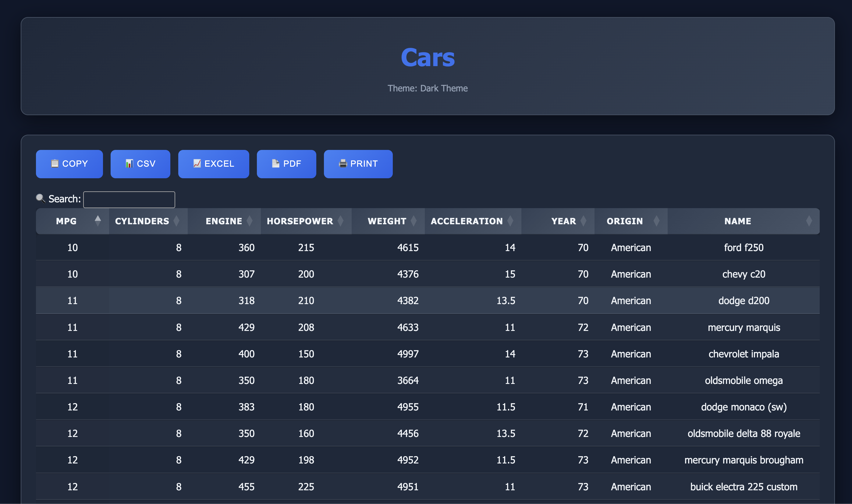
Task: Click the chart icon on Excel button
Action: coord(197,163)
